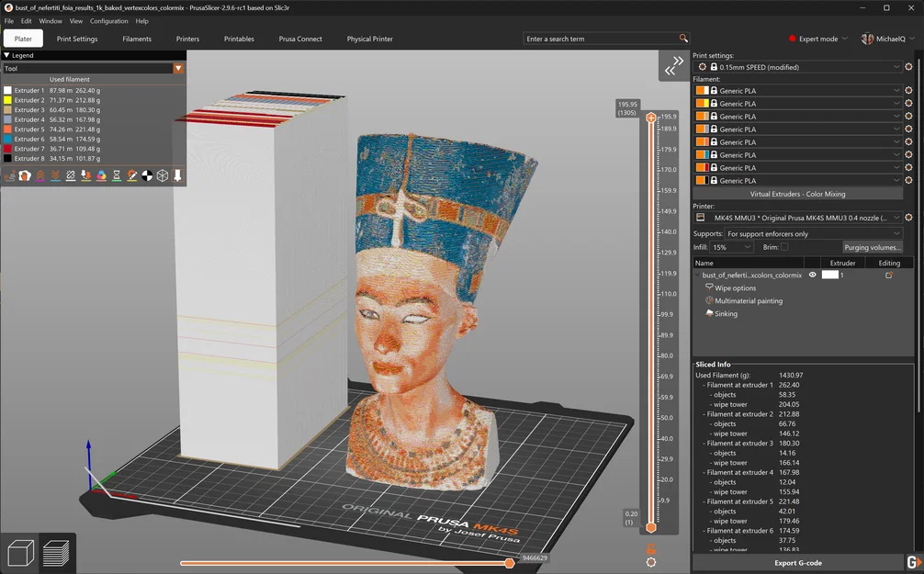
Task: Click the 'Used Filament (g):' row
Action: (x=749, y=375)
